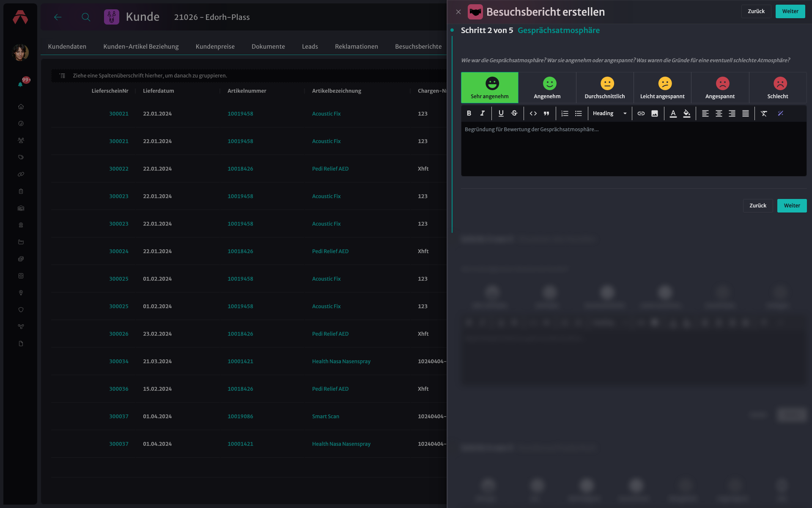Insert ordered numbered list
Screen dimensions: 812x508
coord(565,113)
